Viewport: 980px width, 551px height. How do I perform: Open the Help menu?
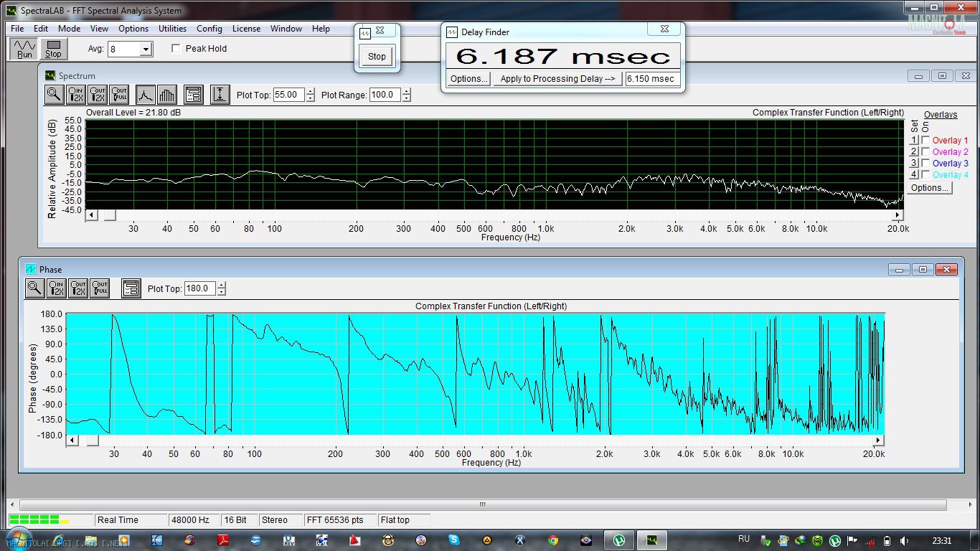(x=321, y=29)
